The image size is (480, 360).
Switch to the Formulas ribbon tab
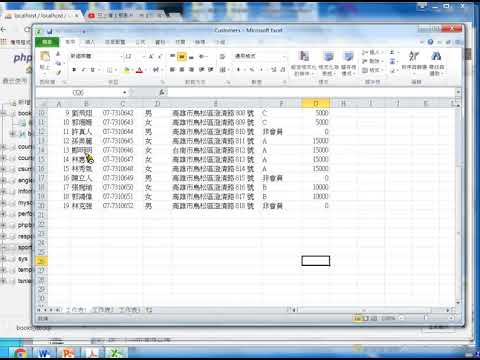pos(140,42)
